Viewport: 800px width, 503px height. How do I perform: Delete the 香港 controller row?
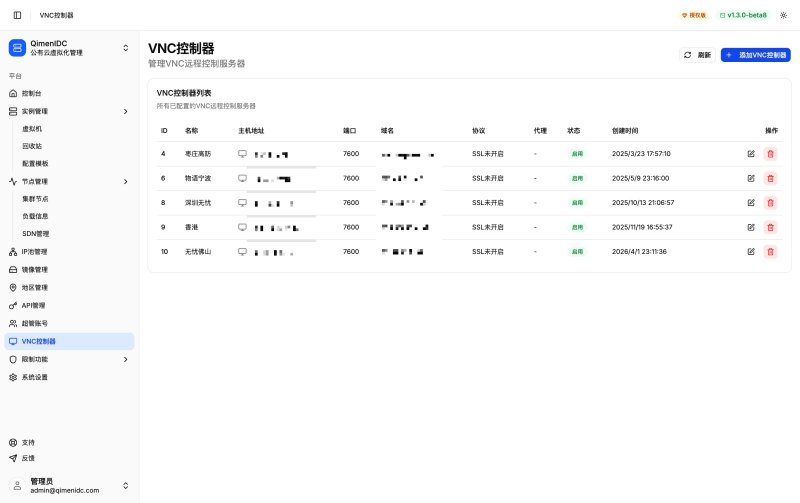pos(770,227)
